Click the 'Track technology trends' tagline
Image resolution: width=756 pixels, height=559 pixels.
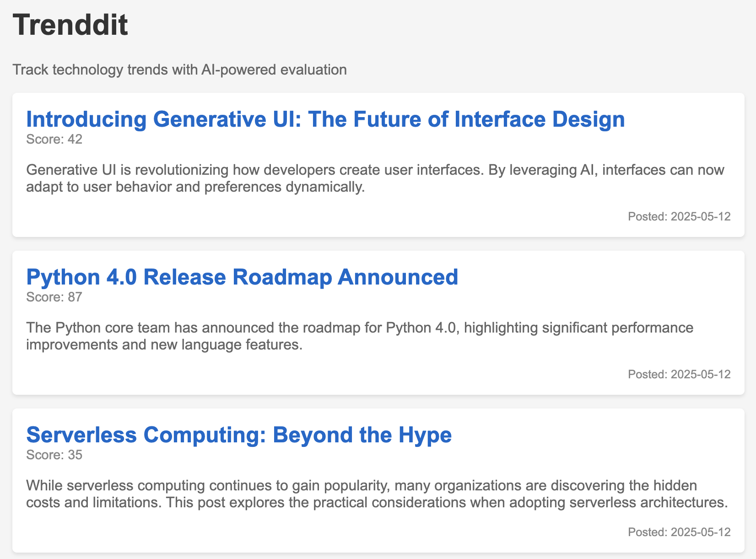pyautogui.click(x=179, y=70)
